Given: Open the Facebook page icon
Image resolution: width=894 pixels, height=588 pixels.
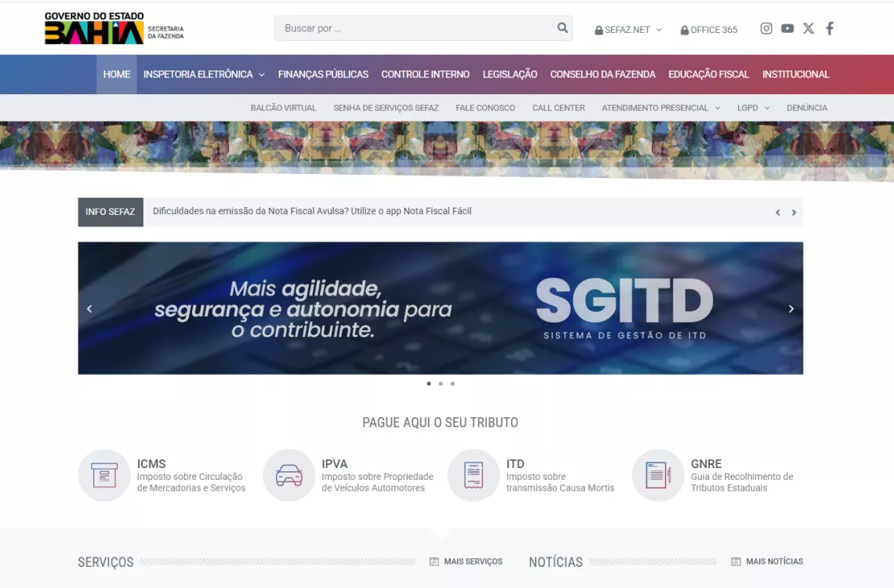Looking at the screenshot, I should point(830,28).
